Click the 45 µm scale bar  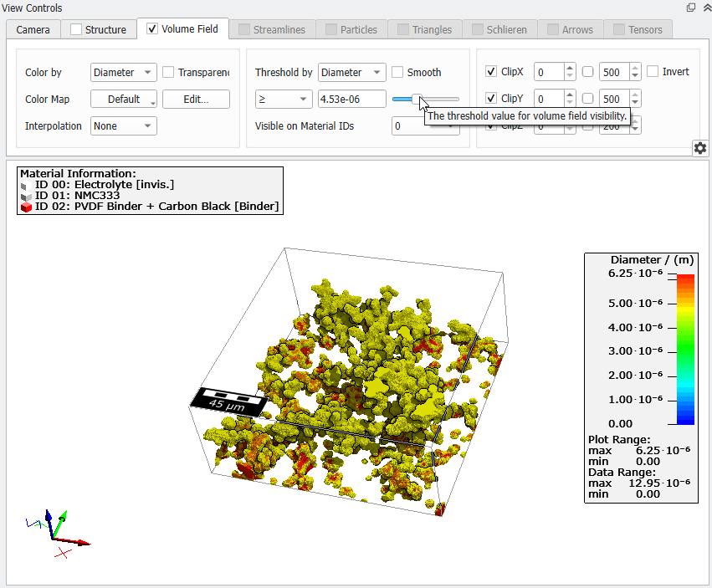tap(228, 401)
